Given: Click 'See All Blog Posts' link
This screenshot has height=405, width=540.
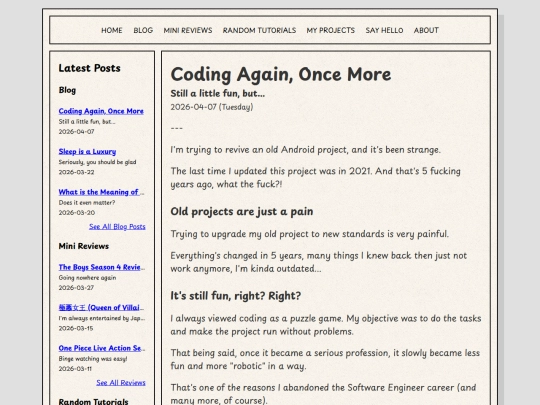Looking at the screenshot, I should pos(117,226).
